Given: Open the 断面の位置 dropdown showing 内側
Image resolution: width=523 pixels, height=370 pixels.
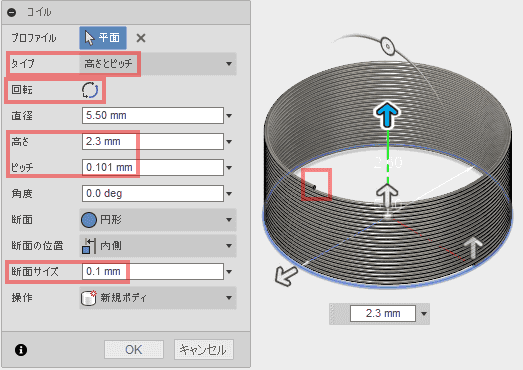Looking at the screenshot, I should (x=158, y=246).
